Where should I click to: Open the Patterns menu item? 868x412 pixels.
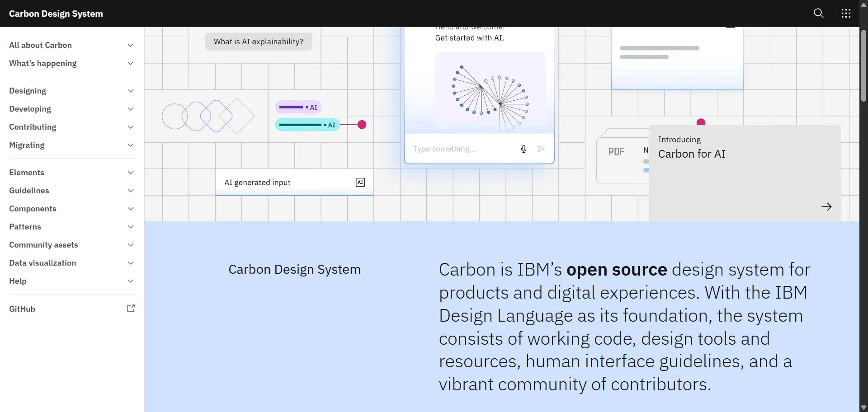click(72, 227)
